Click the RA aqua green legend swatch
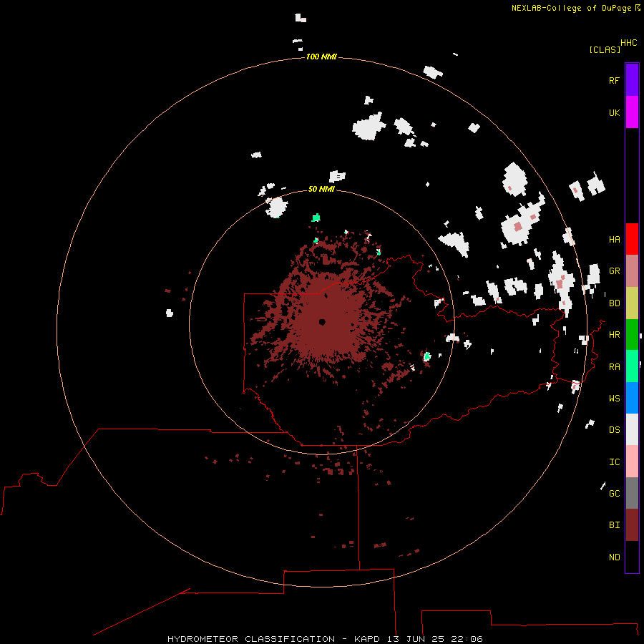Screen dimensions: 644x644 632,366
